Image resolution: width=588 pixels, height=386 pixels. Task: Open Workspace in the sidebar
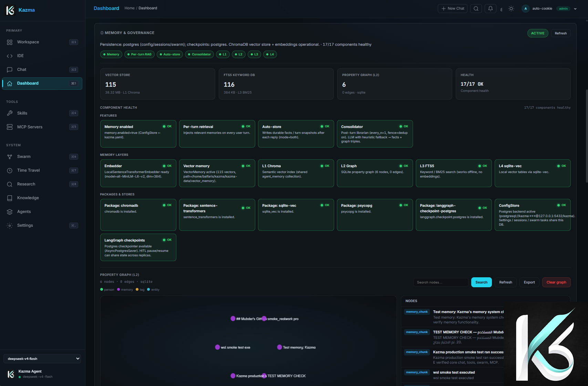[x=42, y=42]
